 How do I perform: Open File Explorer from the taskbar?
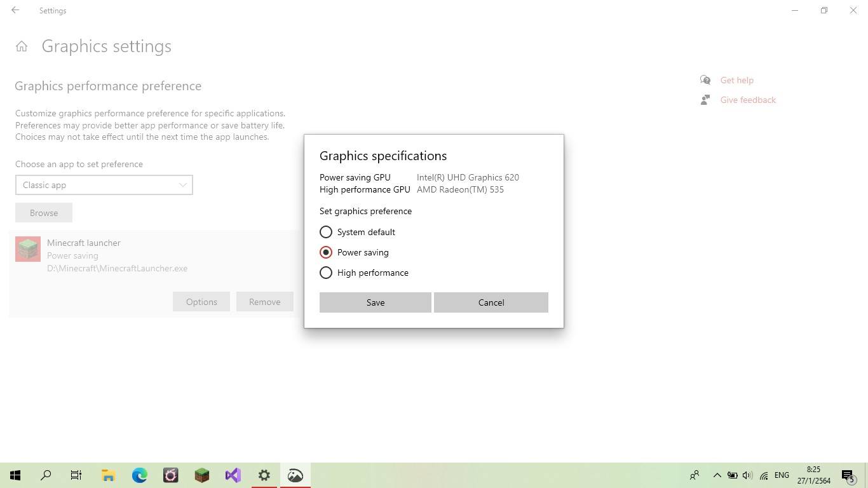click(x=108, y=475)
